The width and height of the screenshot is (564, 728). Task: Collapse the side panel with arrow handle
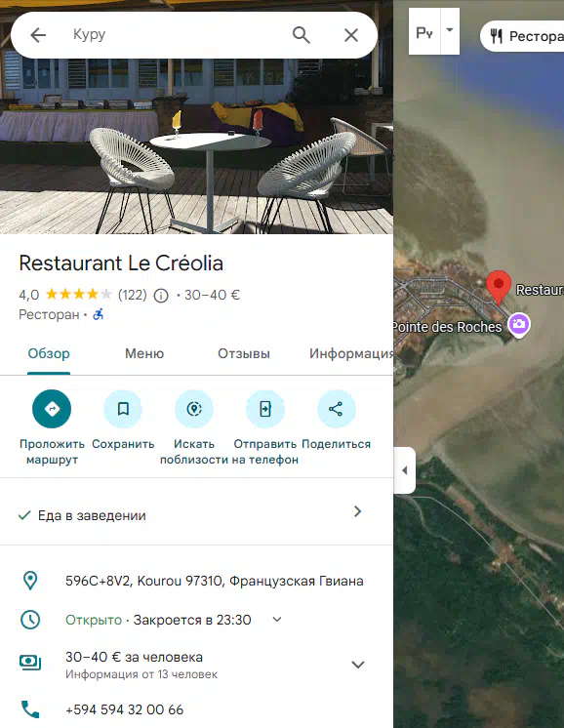404,470
